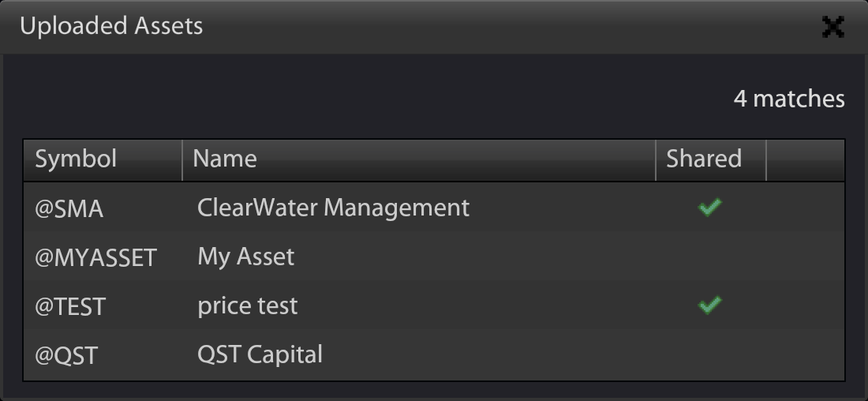Open the price test name entry
The image size is (868, 401).
coord(247,305)
